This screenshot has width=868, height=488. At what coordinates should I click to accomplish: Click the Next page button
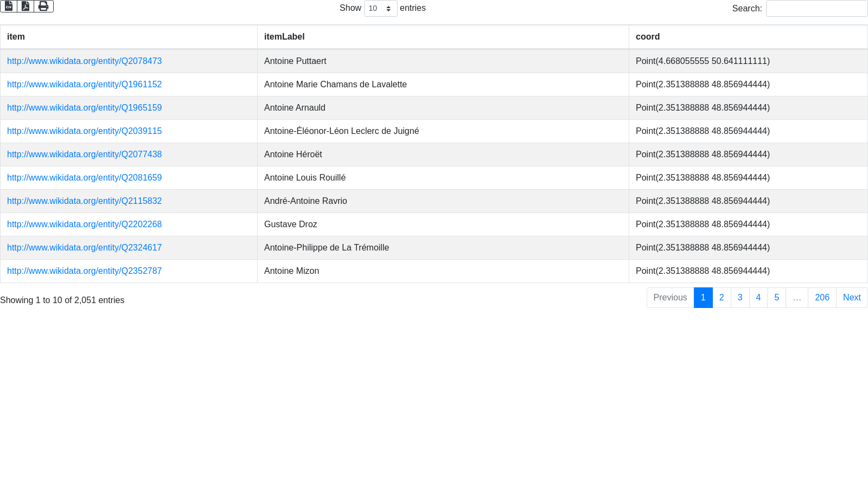[852, 298]
